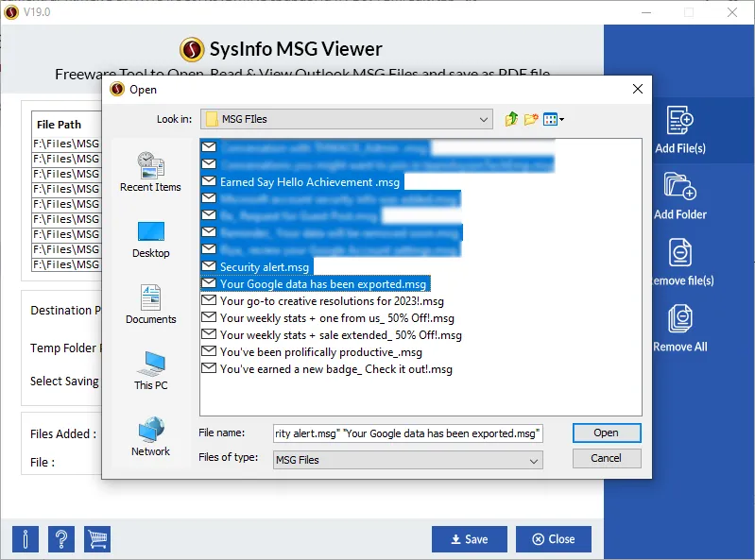Click envelope icon of Earned Say Hello Achievement

[x=209, y=181]
